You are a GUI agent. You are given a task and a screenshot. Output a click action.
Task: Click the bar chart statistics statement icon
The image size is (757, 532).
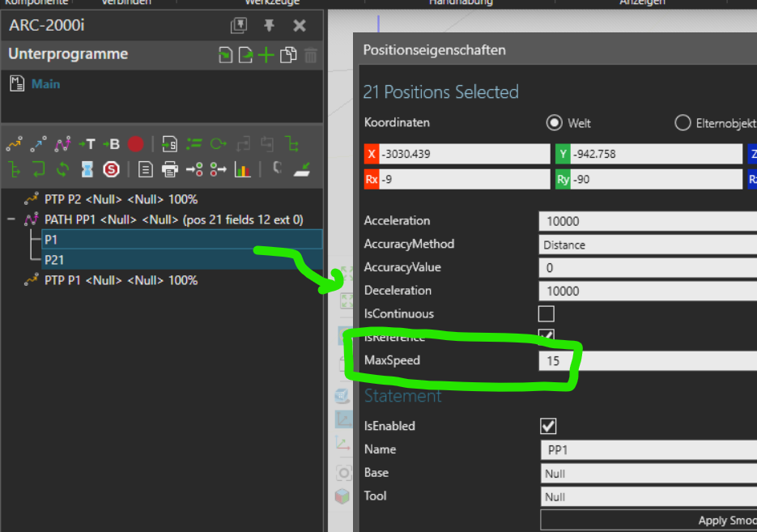(242, 169)
